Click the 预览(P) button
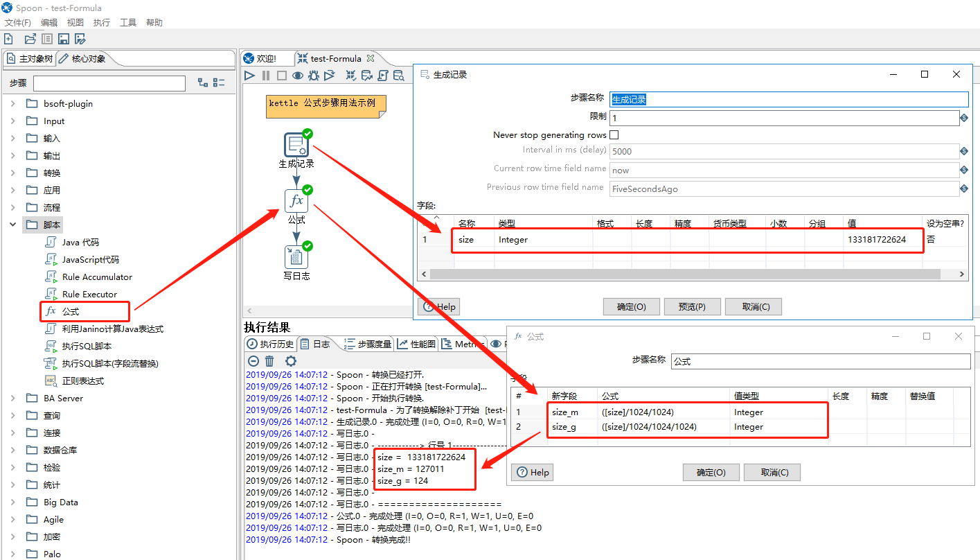This screenshot has width=980, height=560. 692,306
